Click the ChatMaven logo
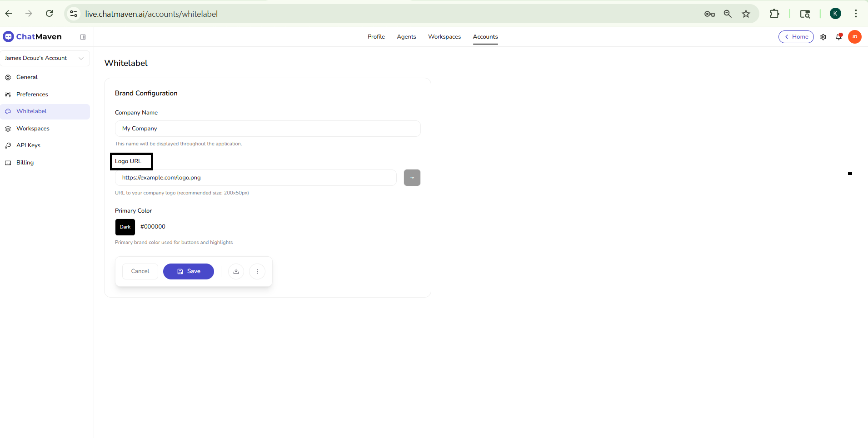The image size is (868, 438). click(33, 37)
